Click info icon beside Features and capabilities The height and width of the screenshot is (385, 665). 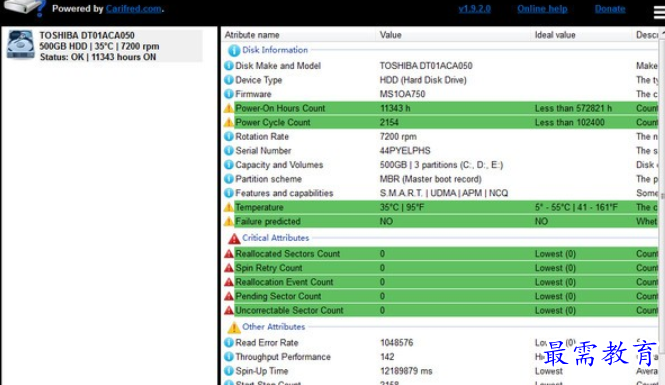click(x=229, y=193)
